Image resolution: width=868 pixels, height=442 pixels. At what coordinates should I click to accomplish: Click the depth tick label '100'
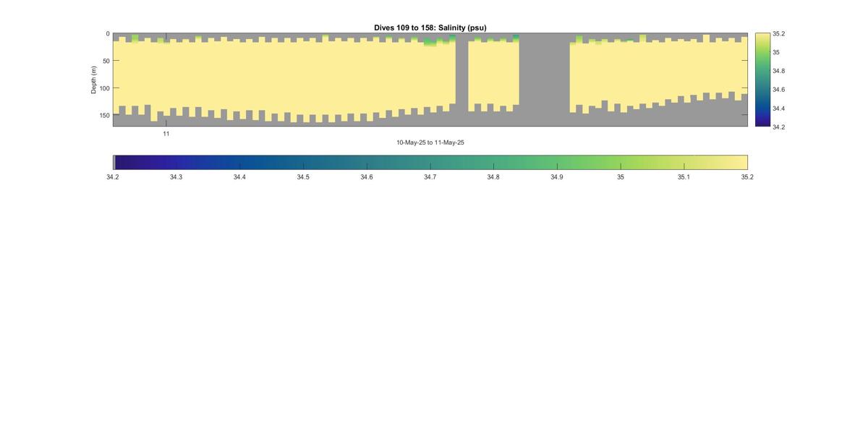pos(104,88)
